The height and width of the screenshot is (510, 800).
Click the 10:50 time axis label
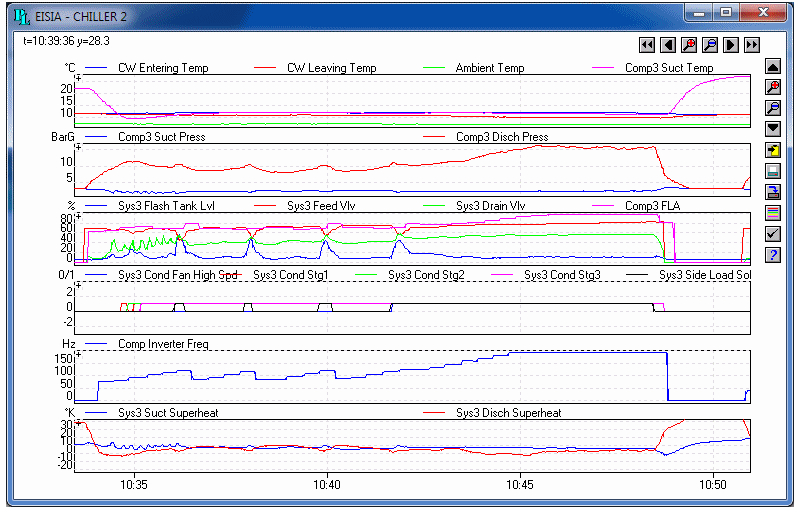pyautogui.click(x=712, y=484)
